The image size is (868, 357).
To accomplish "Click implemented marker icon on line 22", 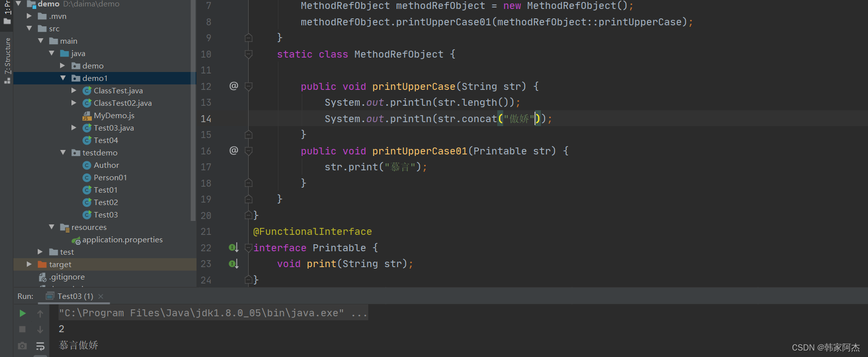I will point(233,247).
